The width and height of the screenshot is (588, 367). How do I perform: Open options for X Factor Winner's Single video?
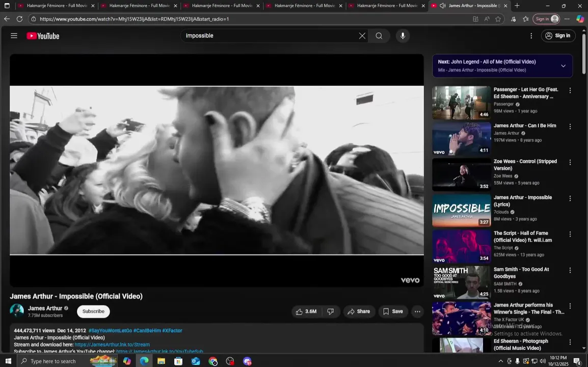click(x=570, y=306)
